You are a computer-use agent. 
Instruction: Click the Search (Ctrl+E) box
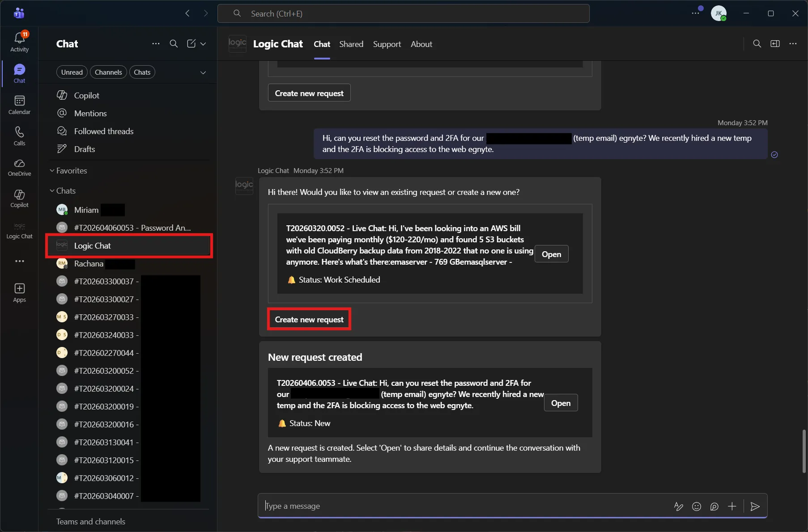(x=403, y=13)
